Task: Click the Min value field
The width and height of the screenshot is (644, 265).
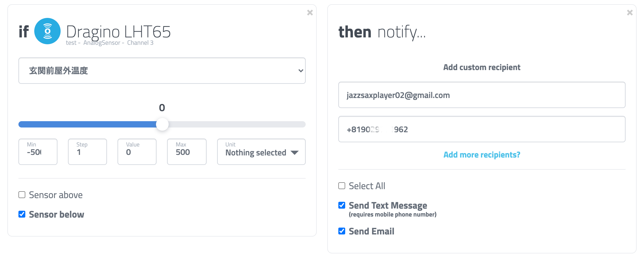Action: point(38,152)
